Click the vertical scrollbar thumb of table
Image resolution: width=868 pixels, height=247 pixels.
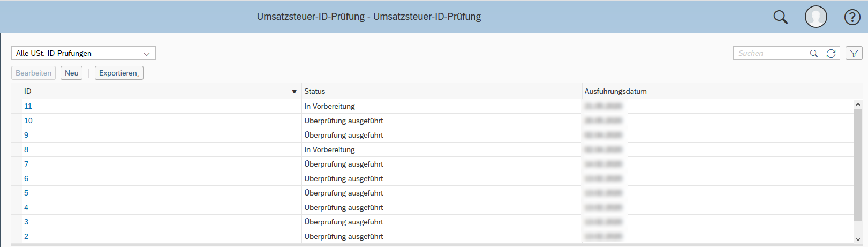pyautogui.click(x=858, y=163)
